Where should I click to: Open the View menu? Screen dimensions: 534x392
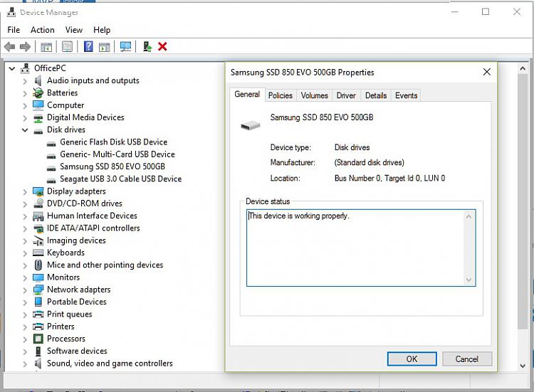74,30
